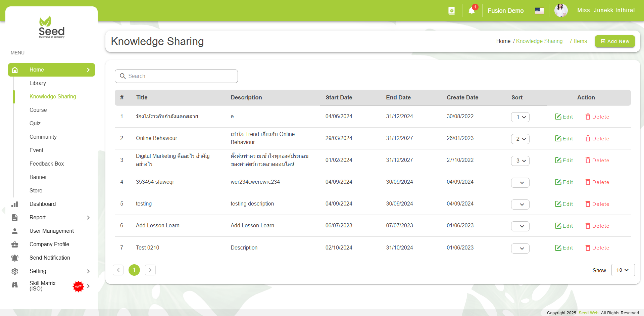Open Company Profile briefcase icon
Screen dimensions: 644x316
click(15, 244)
